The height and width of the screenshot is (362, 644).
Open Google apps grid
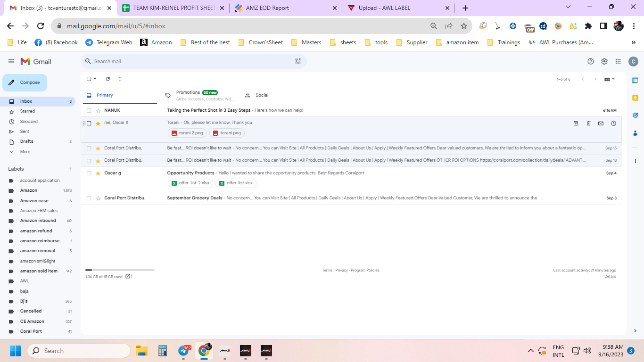tap(618, 61)
